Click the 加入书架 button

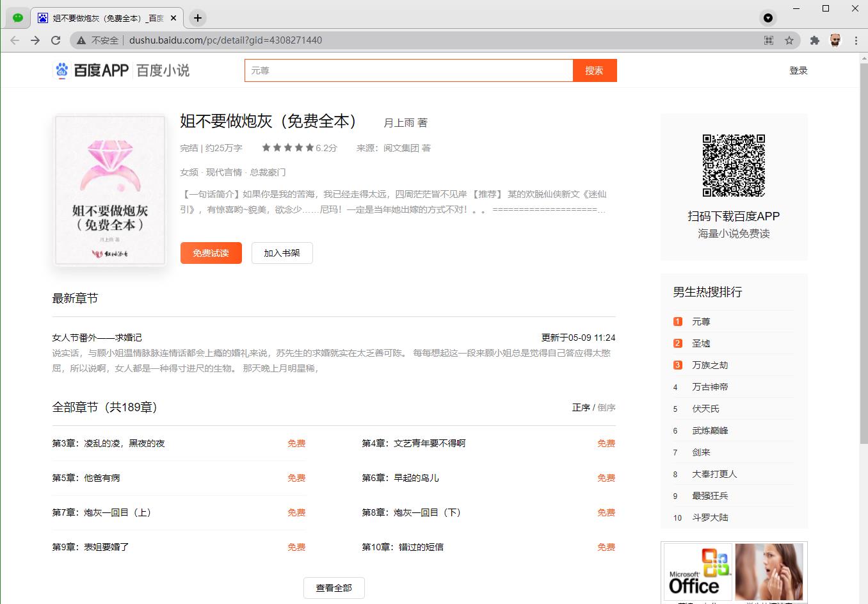pos(282,253)
